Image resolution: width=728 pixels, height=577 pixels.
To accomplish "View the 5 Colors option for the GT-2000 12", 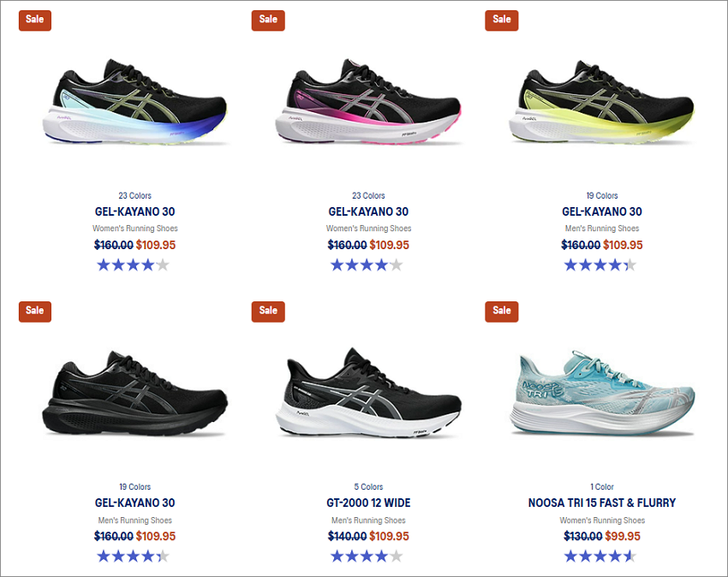I will click(368, 486).
